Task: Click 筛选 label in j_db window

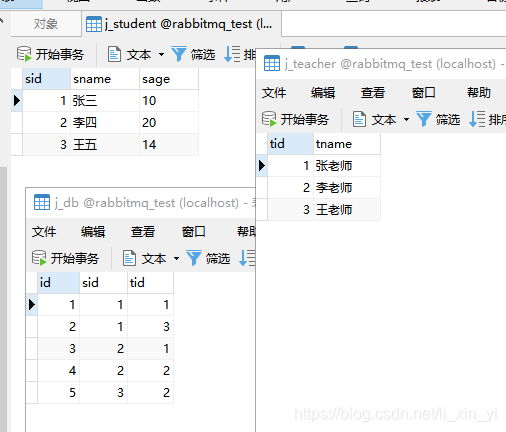Action: tap(218, 258)
